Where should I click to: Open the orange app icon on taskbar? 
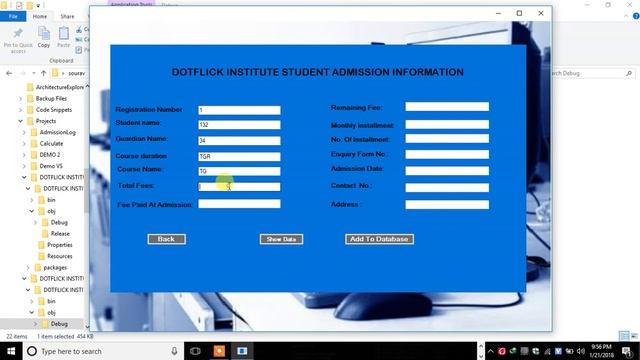pyautogui.click(x=219, y=351)
